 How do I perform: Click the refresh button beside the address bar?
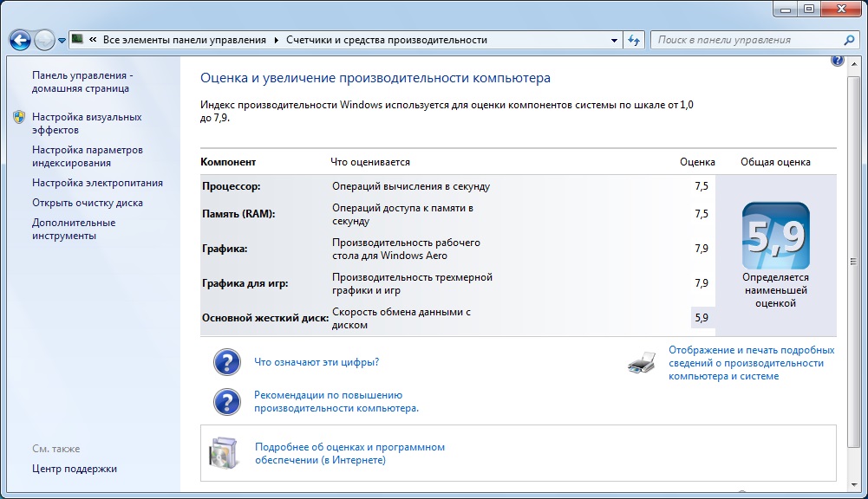click(634, 40)
